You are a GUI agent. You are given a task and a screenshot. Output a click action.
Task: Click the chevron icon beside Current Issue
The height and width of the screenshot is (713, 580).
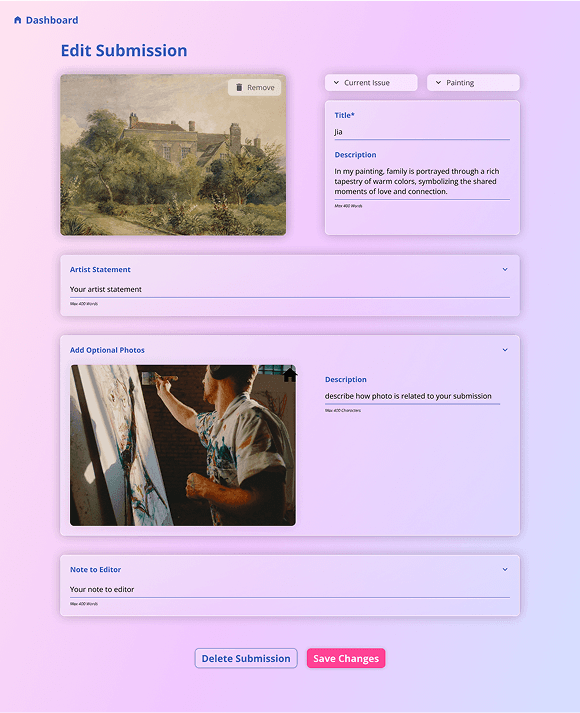coord(336,83)
